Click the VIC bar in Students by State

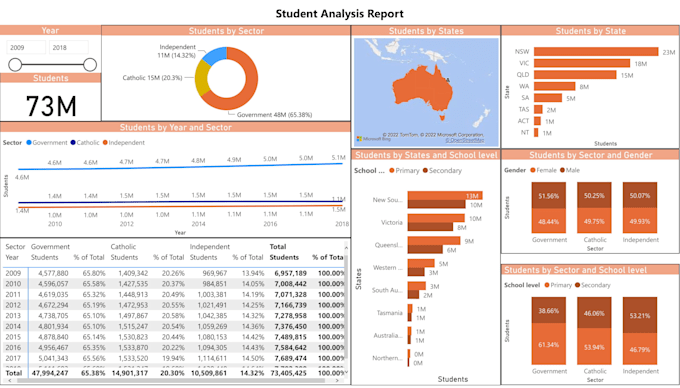[x=582, y=63]
